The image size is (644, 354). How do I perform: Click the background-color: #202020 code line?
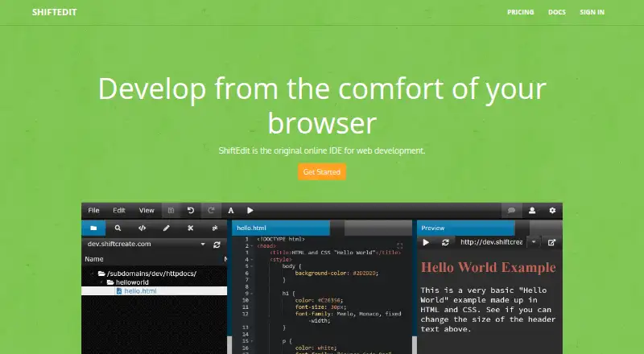point(336,273)
